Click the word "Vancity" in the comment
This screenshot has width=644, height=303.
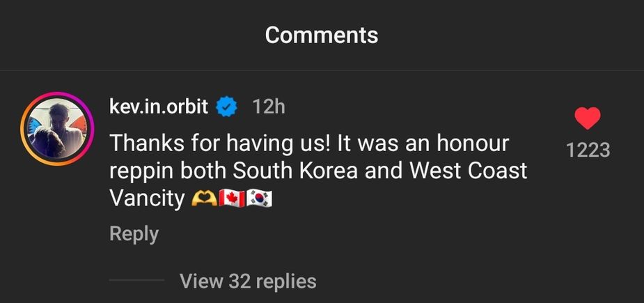point(147,199)
